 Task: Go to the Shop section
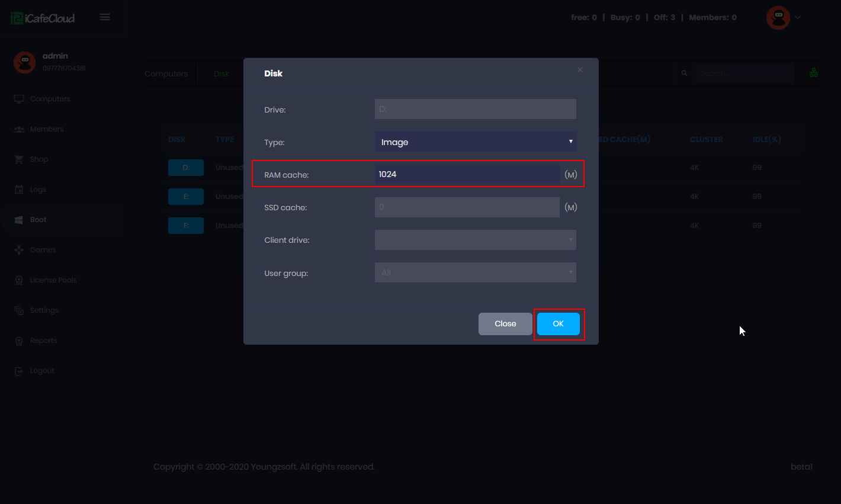pos(39,159)
